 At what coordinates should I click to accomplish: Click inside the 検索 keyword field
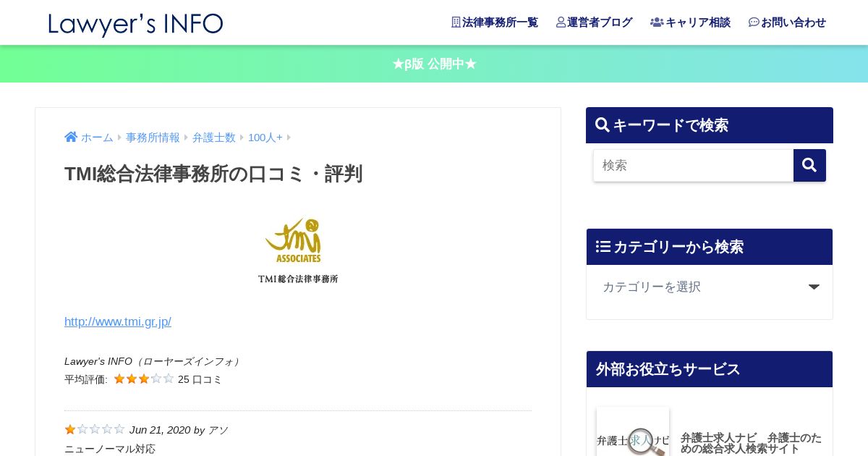coord(694,165)
